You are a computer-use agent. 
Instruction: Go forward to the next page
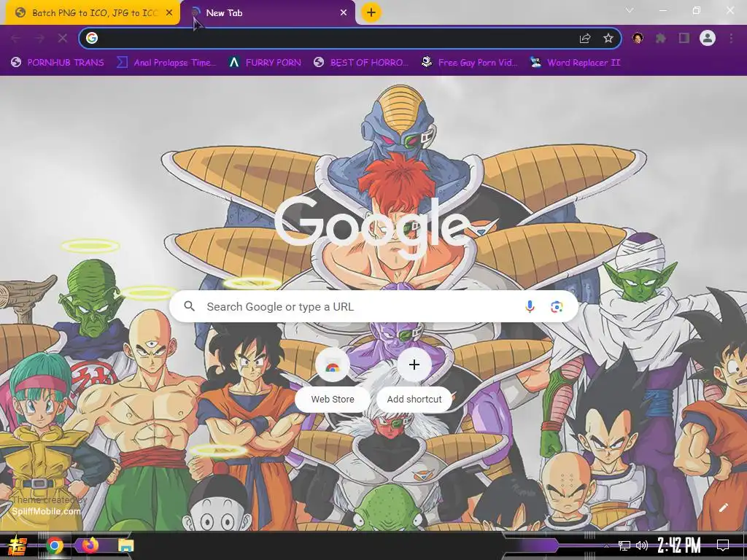pos(39,38)
